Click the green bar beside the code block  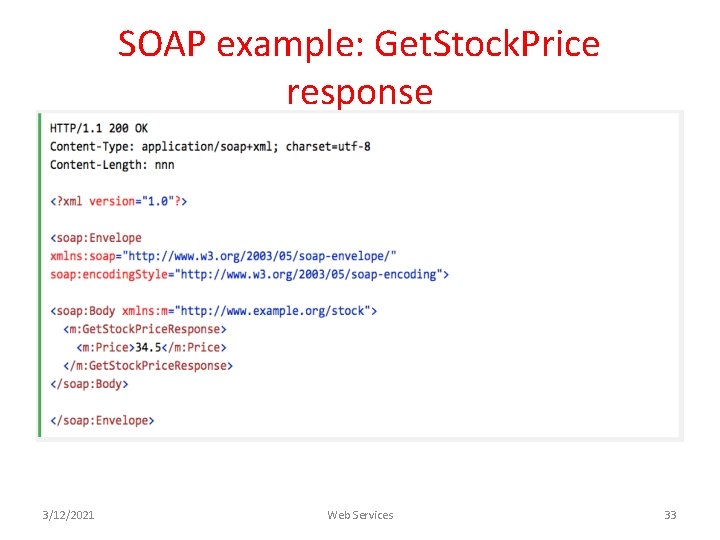39,275
